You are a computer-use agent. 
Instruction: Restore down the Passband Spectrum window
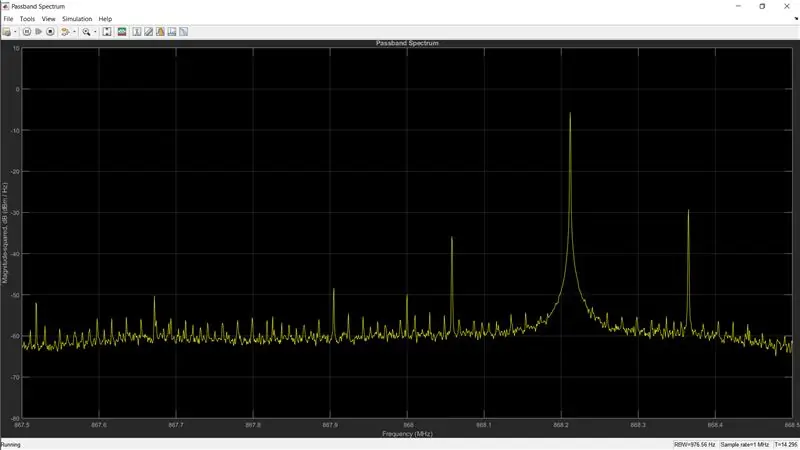click(x=762, y=6)
